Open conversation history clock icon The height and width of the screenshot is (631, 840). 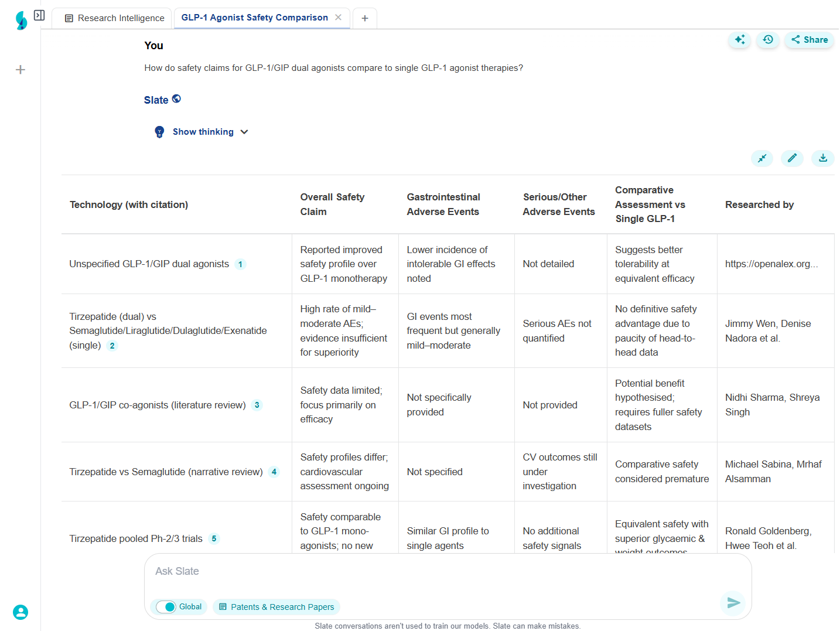coord(768,40)
